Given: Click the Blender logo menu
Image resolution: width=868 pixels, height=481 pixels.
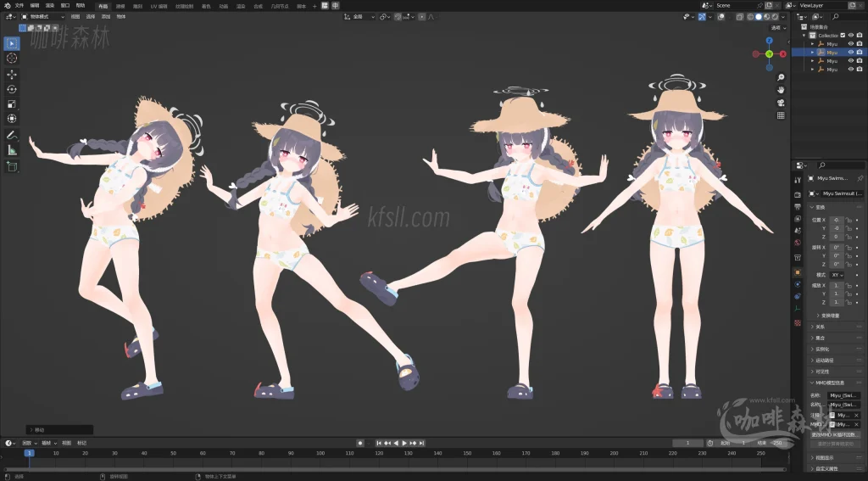Looking at the screenshot, I should 7,6.
